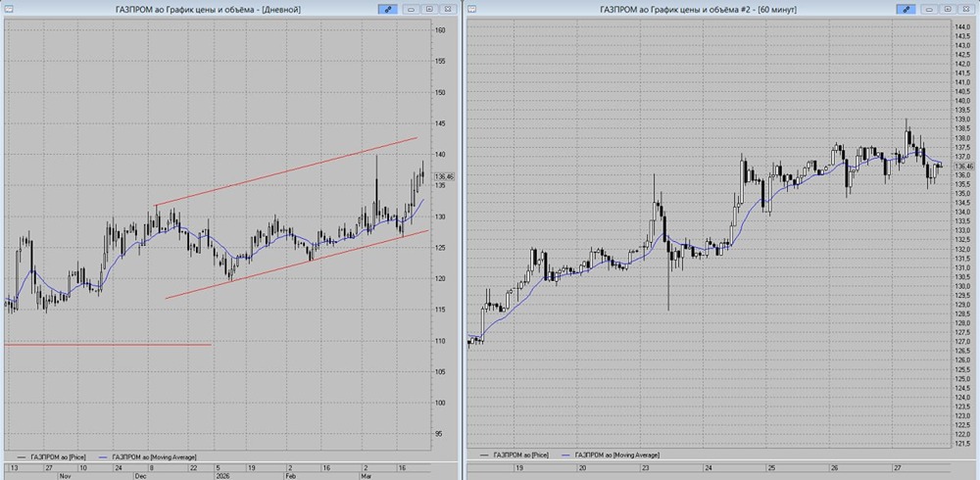The width and height of the screenshot is (980, 480).
Task: Click the date 23 on the hourly time axis
Action: [645, 467]
